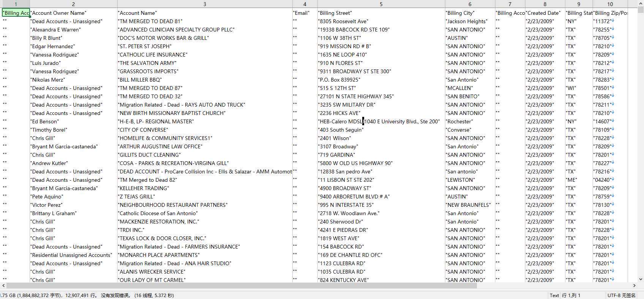Select column header 6

coord(470,4)
